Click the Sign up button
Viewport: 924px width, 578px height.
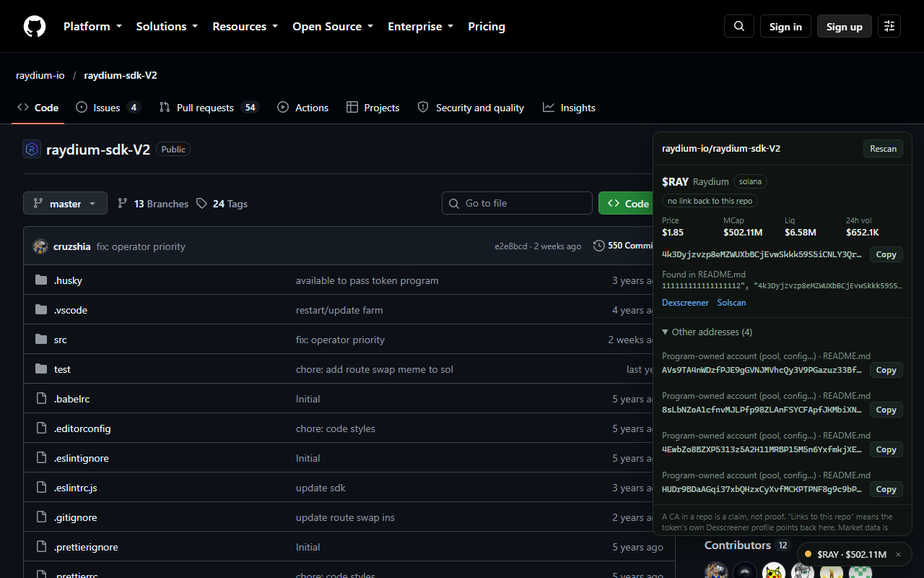(x=845, y=27)
